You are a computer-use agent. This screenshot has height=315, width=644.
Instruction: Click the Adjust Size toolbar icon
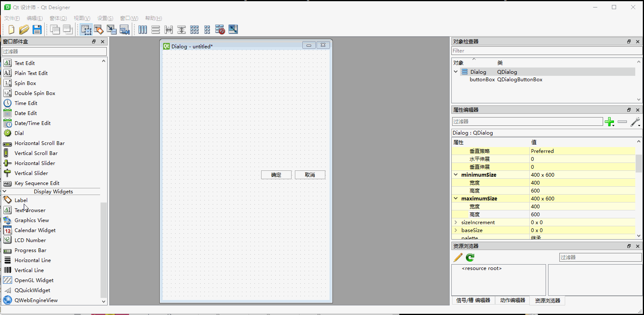point(233,29)
